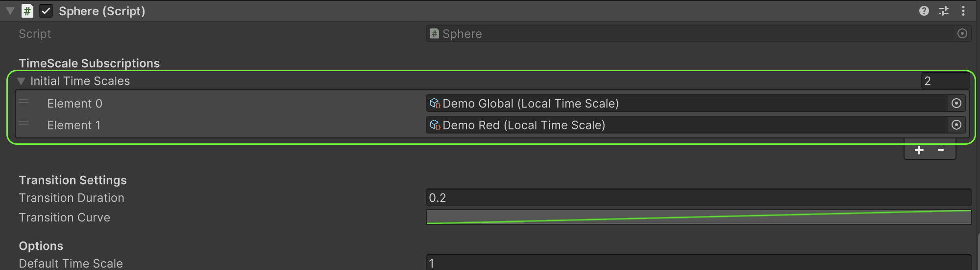Disable the Sphere script checkbox
This screenshot has width=980, height=270.
point(46,11)
